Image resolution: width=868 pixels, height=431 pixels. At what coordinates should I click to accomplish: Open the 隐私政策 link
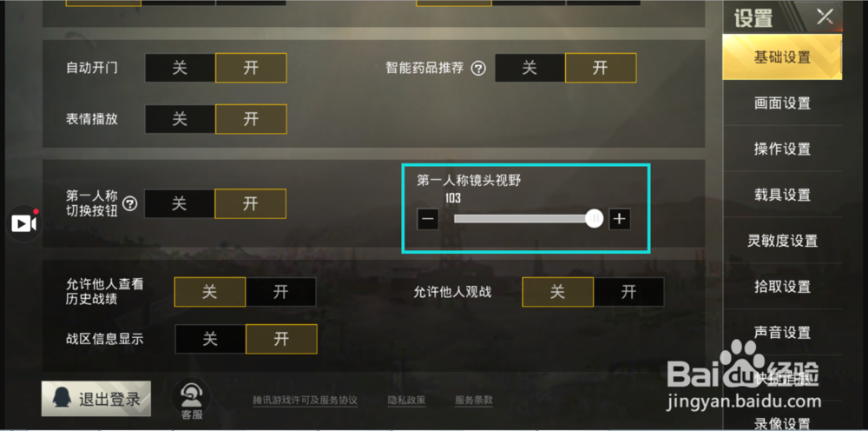407,400
